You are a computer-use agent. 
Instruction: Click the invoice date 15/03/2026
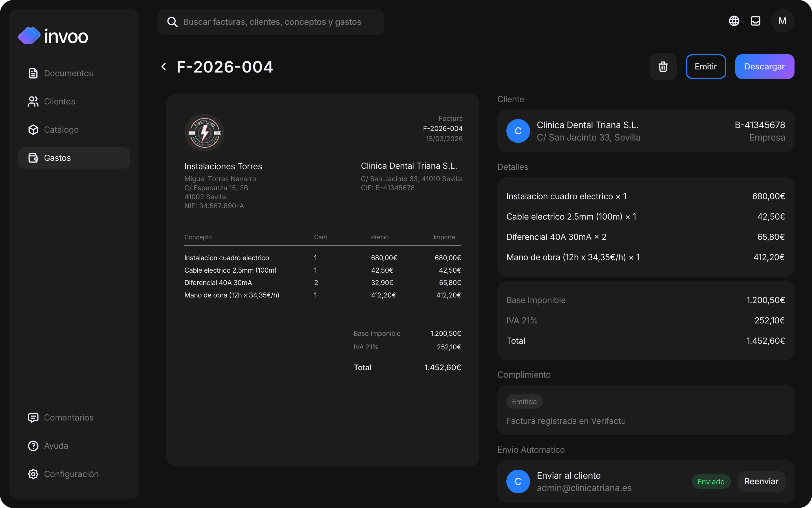point(444,139)
